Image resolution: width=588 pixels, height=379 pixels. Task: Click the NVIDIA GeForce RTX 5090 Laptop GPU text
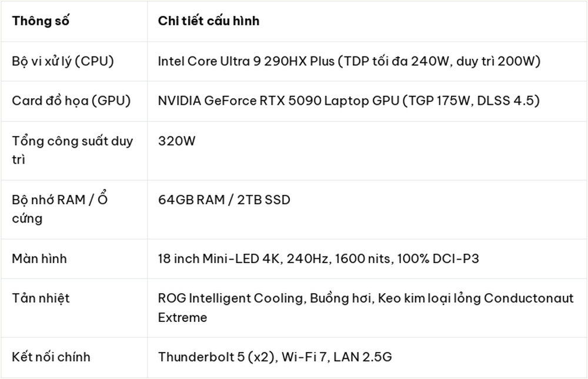tap(279, 101)
